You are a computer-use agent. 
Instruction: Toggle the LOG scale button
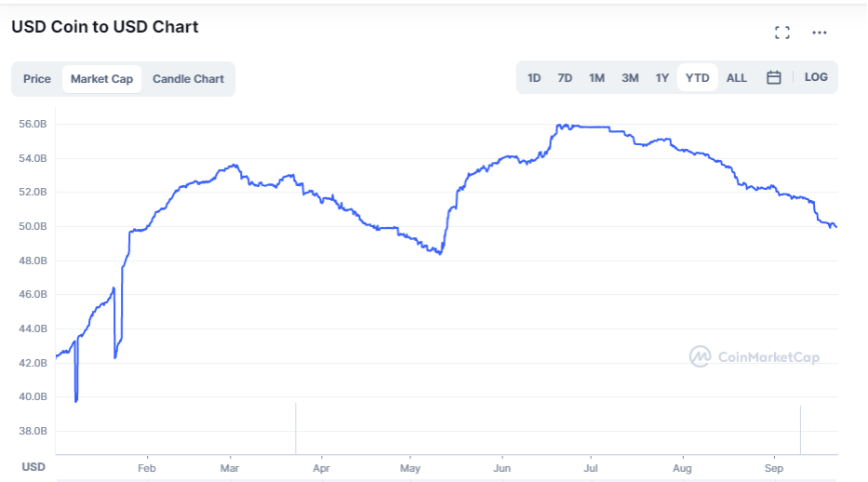(816, 77)
